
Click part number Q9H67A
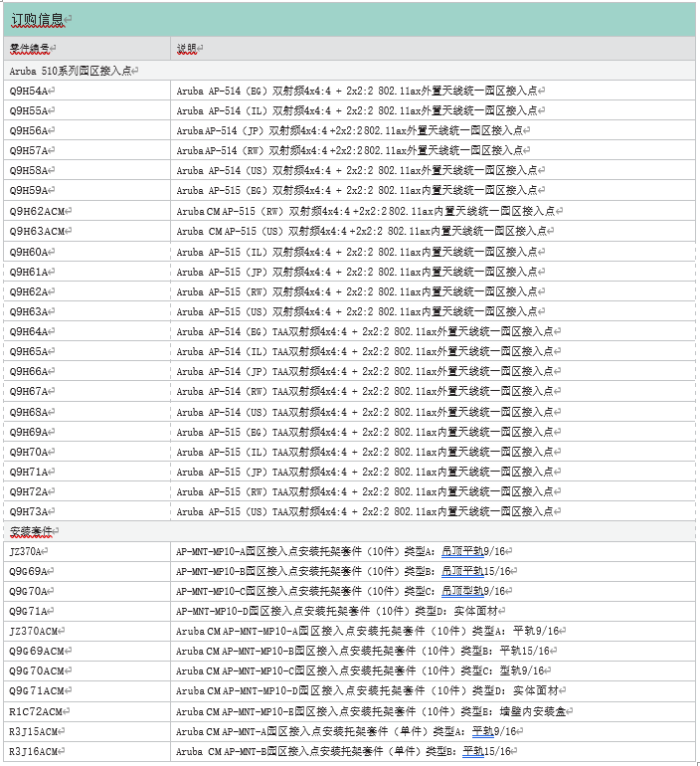(x=29, y=391)
